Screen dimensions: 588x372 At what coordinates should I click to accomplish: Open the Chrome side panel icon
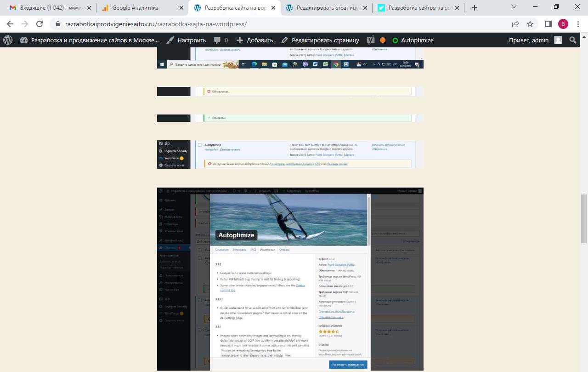[x=548, y=24]
